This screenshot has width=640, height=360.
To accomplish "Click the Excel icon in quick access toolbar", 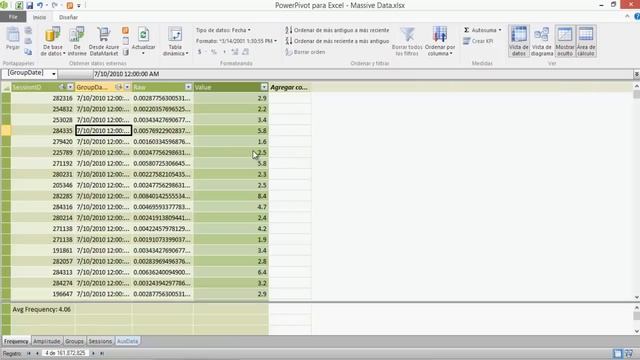I will [x=19, y=5].
